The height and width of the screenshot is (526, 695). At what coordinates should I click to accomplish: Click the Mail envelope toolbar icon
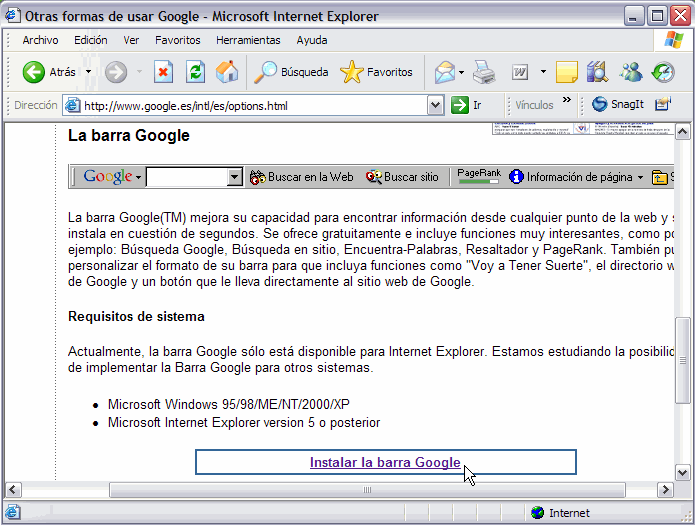445,72
